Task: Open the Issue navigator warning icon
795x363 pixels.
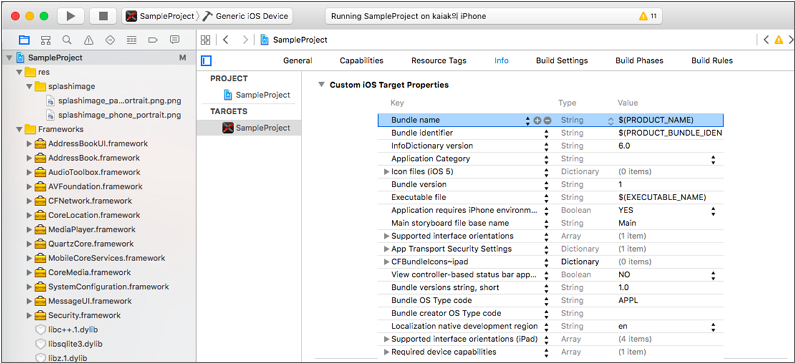Action: pos(89,40)
